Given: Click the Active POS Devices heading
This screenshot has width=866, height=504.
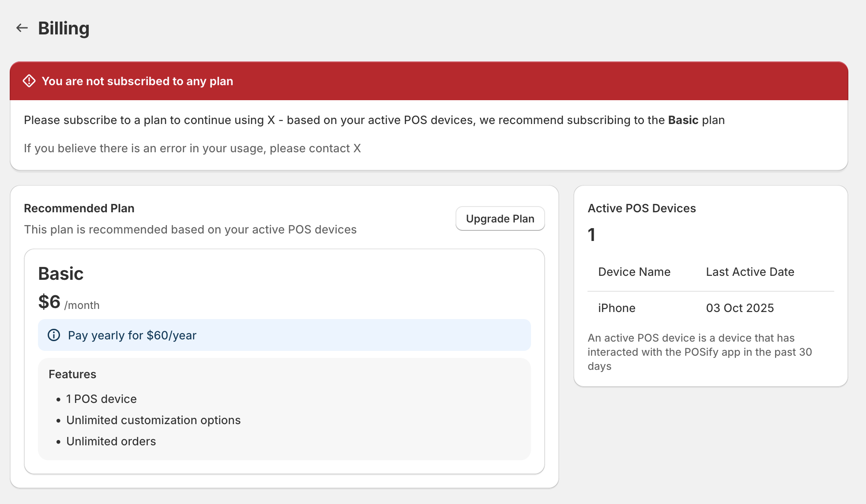Looking at the screenshot, I should 641,208.
